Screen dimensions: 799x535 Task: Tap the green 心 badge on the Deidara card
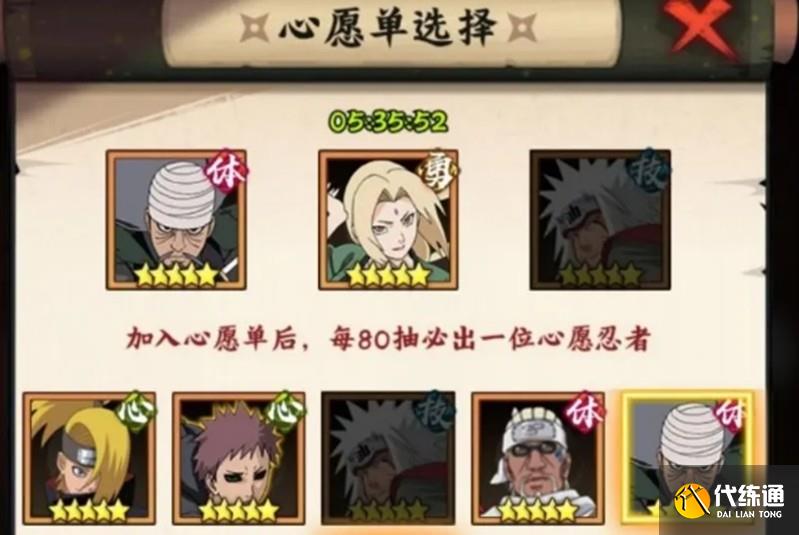pos(138,411)
